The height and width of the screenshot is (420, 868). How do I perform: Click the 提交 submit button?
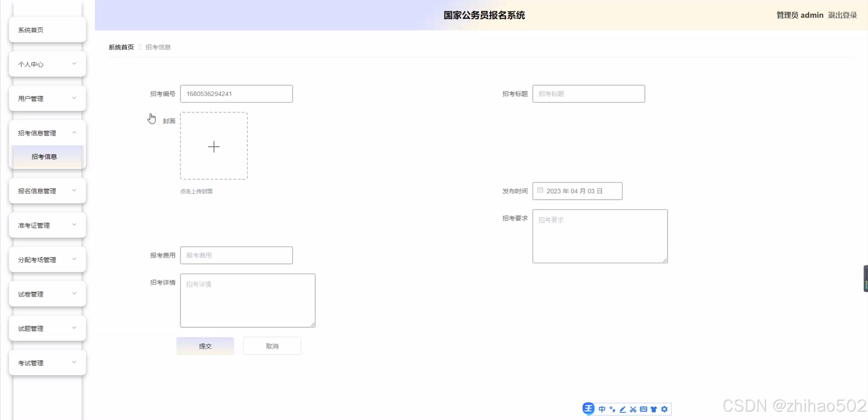coord(205,346)
